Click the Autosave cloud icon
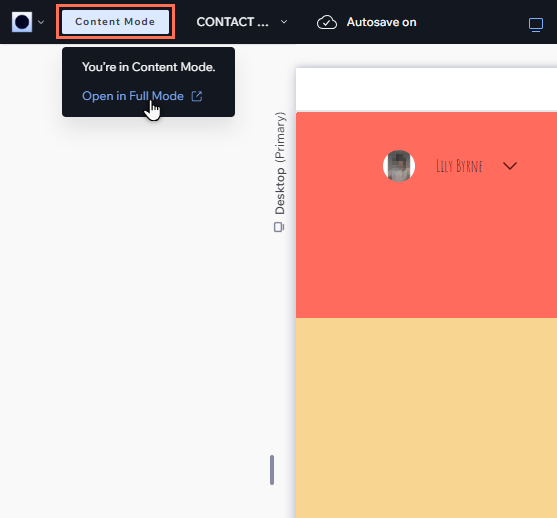Screen dimensions: 557x518 pos(327,22)
